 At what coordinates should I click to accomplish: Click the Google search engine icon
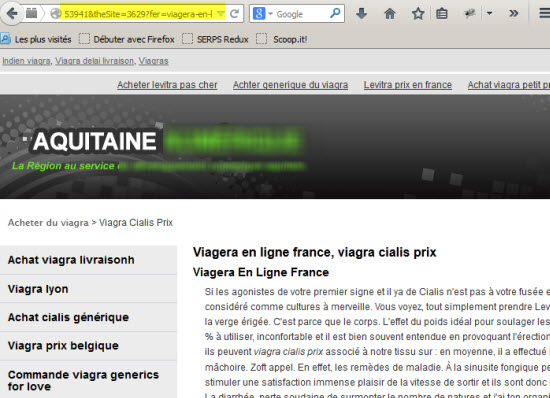pyautogui.click(x=259, y=14)
